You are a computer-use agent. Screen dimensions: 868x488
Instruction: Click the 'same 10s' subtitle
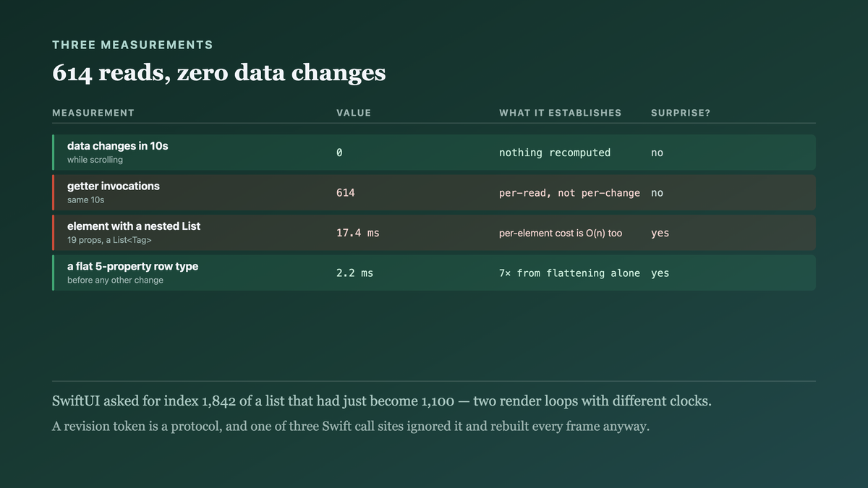85,200
